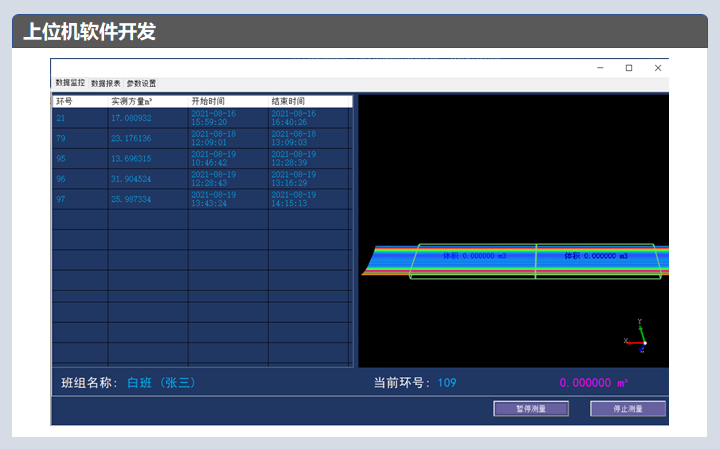The height and width of the screenshot is (449, 720).
Task: Open the 数据报表 tab
Action: pos(106,83)
